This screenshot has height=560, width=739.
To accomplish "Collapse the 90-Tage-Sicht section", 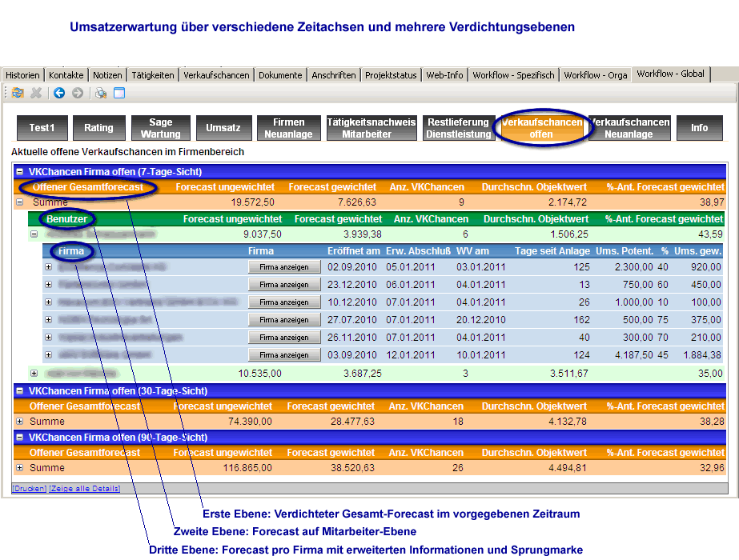I will [20, 437].
